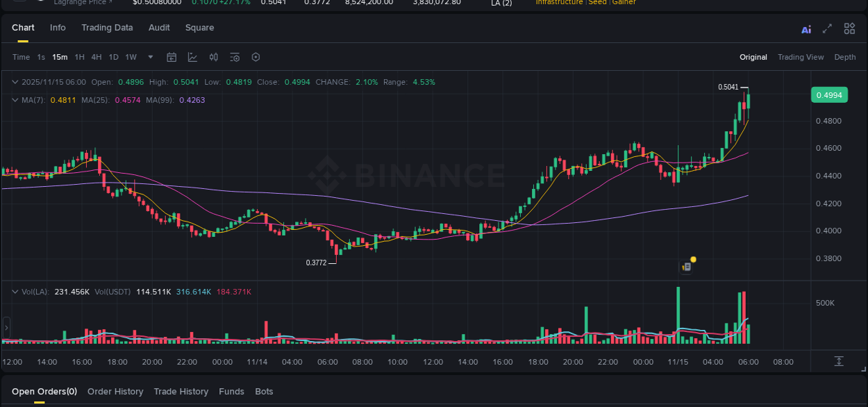Click the axis scale icon below the price column

tap(839, 360)
